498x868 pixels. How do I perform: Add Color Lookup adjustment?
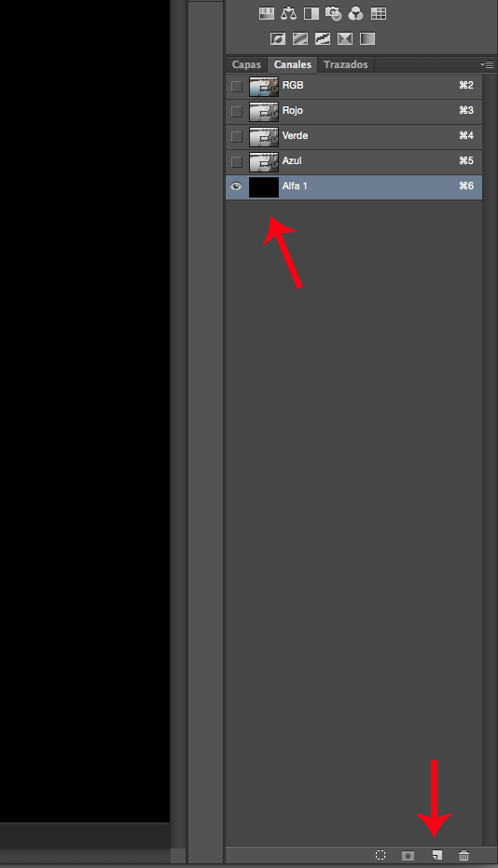(x=379, y=13)
